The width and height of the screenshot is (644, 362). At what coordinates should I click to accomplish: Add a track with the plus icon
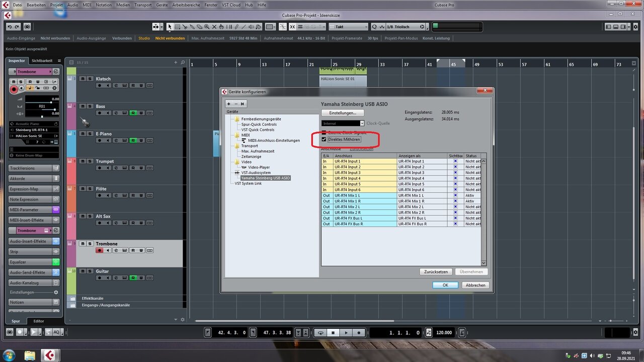point(176,62)
